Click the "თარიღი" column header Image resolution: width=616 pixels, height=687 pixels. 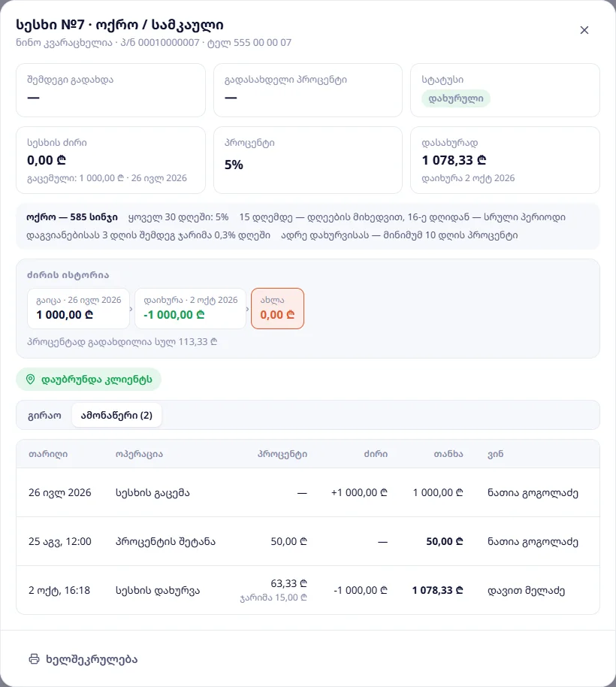[x=48, y=454]
